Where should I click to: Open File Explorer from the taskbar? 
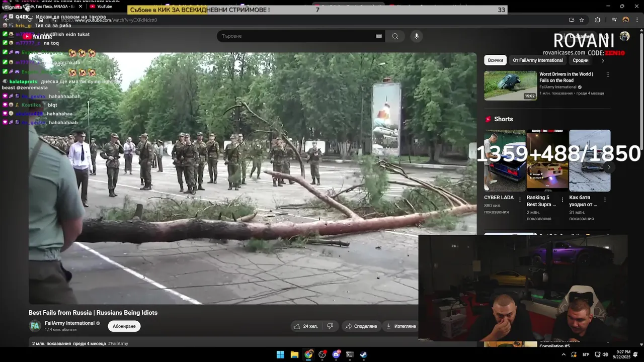[x=294, y=354]
